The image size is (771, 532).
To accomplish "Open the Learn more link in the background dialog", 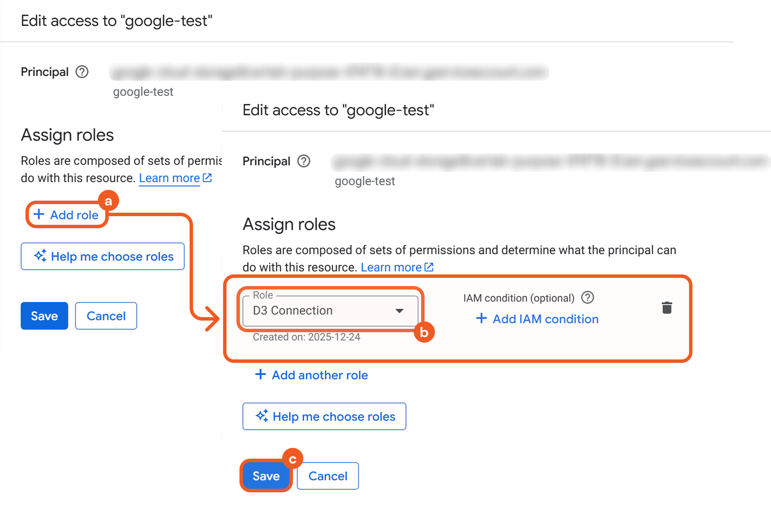I will (169, 178).
